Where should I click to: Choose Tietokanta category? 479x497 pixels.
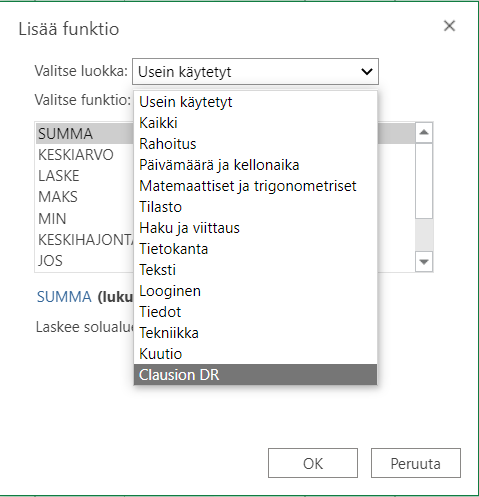[x=255, y=249]
